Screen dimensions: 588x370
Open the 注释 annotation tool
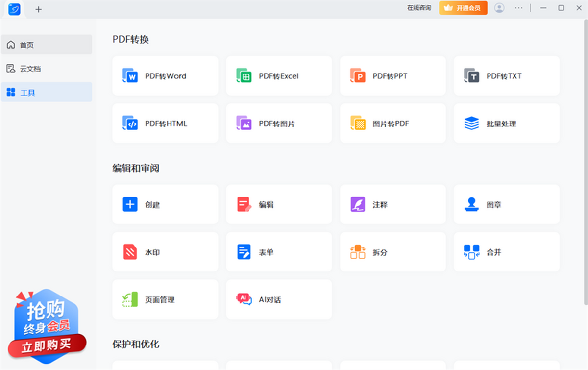[392, 204]
